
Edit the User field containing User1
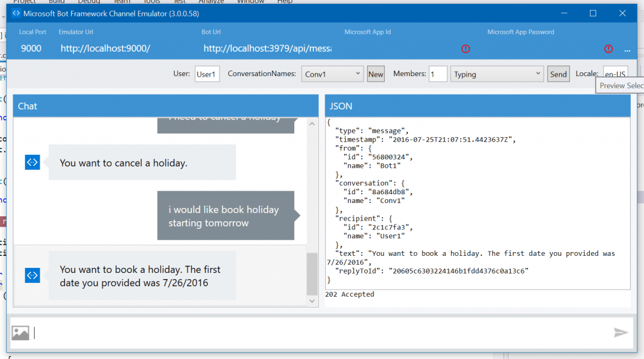click(207, 74)
